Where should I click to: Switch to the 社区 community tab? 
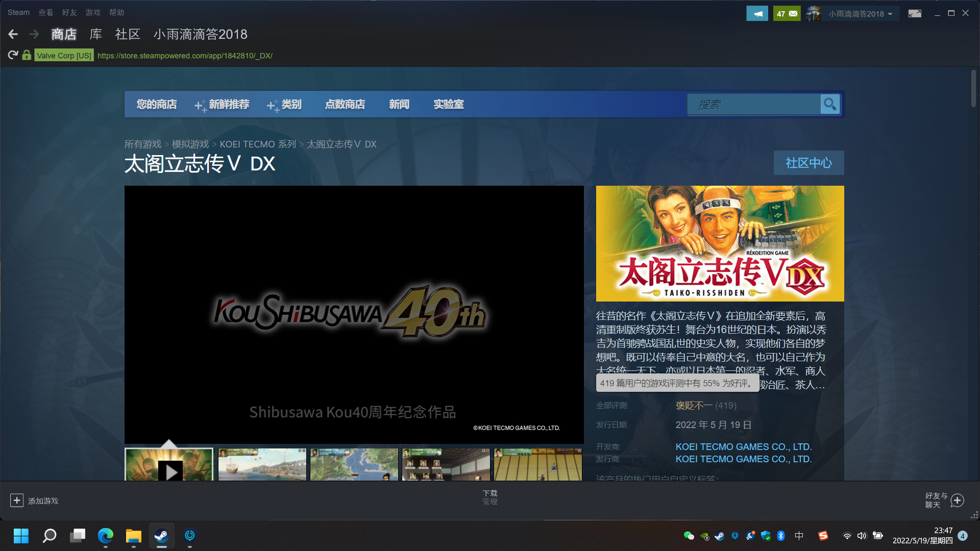(x=128, y=34)
